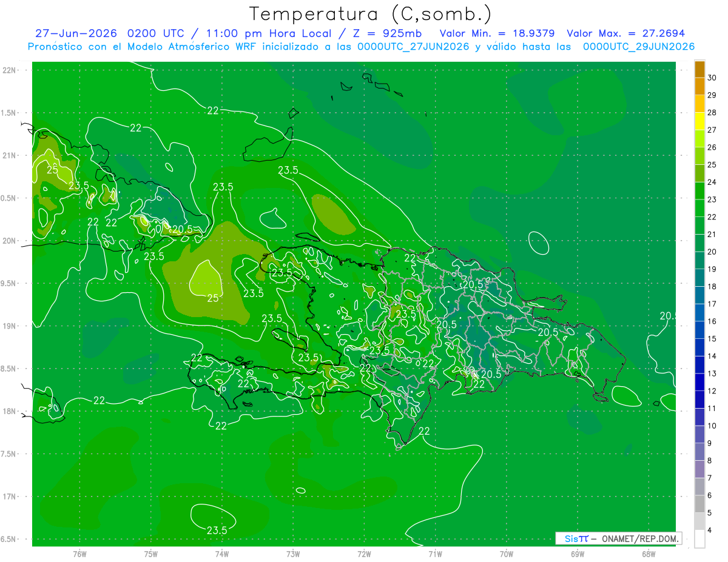Pick the dark orange swatch above 30
728x562 pixels.
tap(700, 69)
